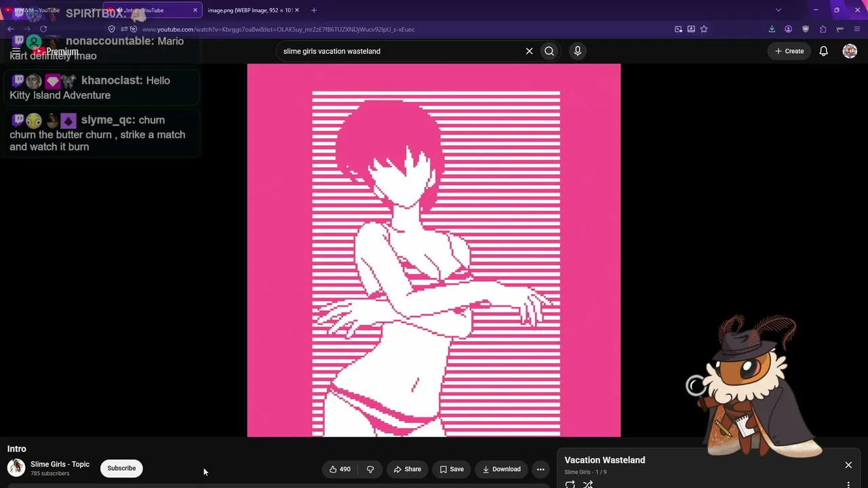This screenshot has width=868, height=488.
Task: Open browser extensions puzzle icon
Action: [823, 29]
